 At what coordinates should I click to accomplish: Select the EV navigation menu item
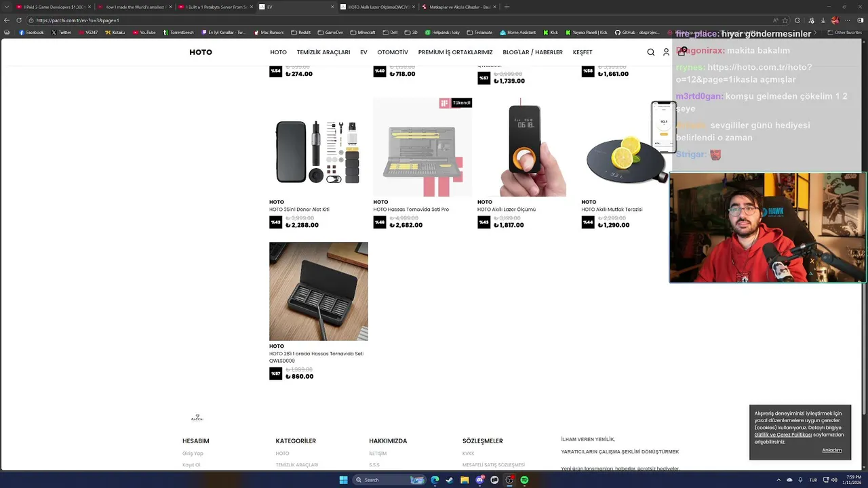click(x=363, y=52)
